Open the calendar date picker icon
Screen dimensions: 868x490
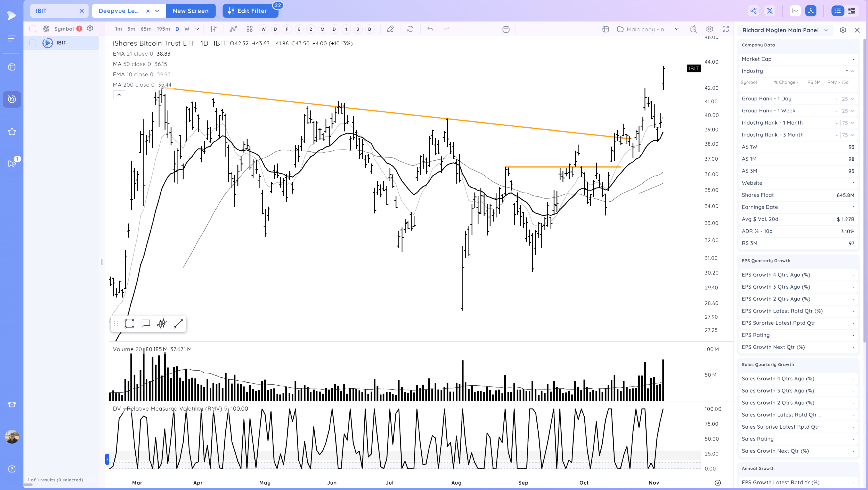pyautogui.click(x=506, y=29)
